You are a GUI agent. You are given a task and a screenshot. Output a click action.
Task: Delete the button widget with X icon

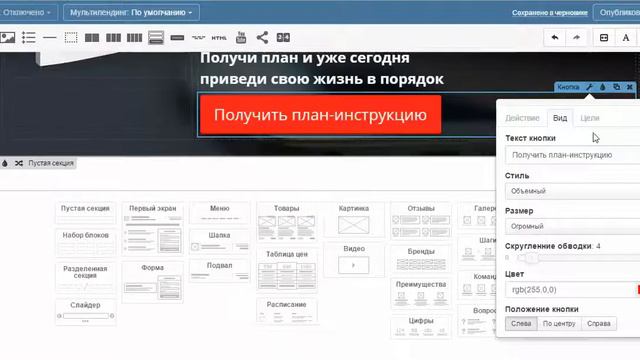pos(630,87)
